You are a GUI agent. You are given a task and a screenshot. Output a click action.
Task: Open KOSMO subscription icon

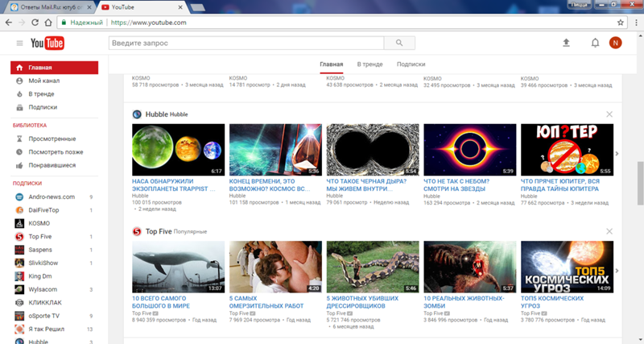click(19, 223)
